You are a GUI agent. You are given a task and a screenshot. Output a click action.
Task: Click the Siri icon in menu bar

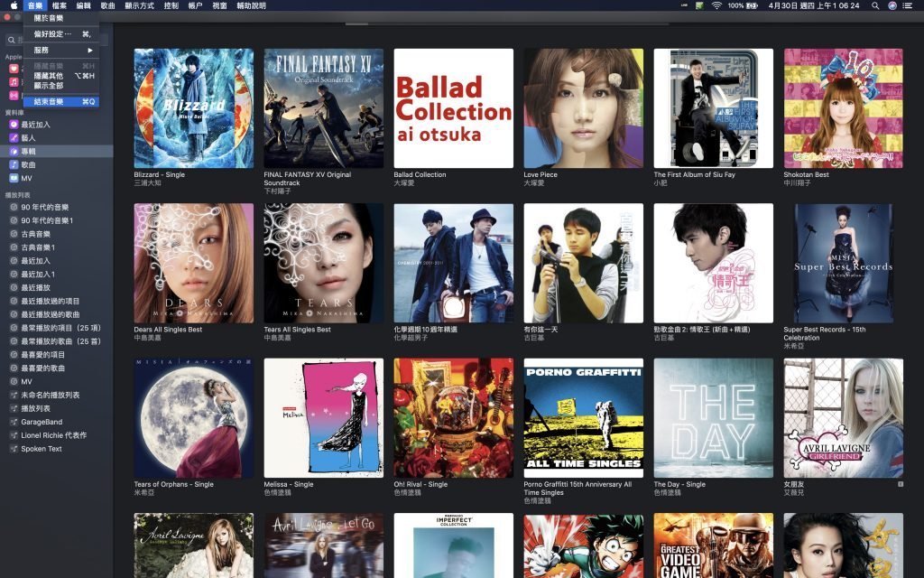(x=892, y=5)
